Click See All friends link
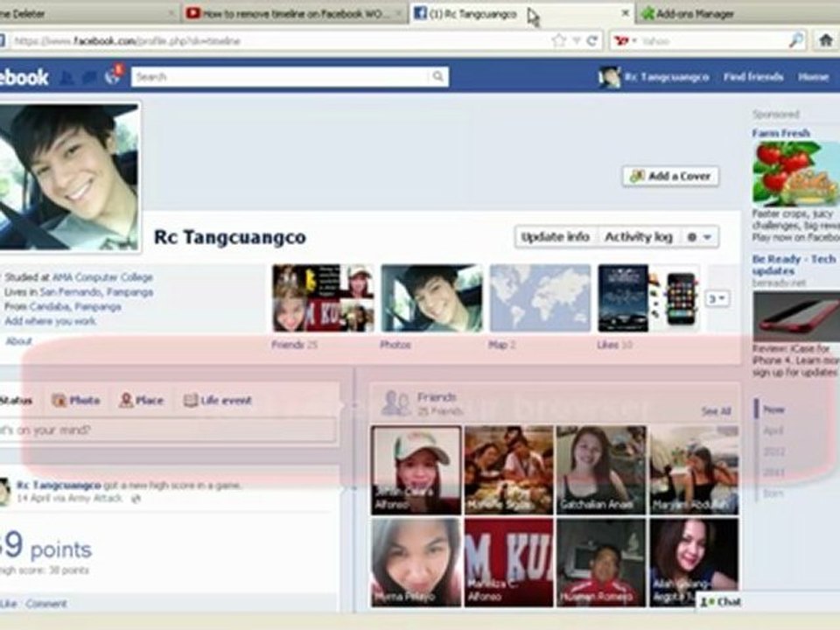This screenshot has height=630, width=840. click(717, 411)
